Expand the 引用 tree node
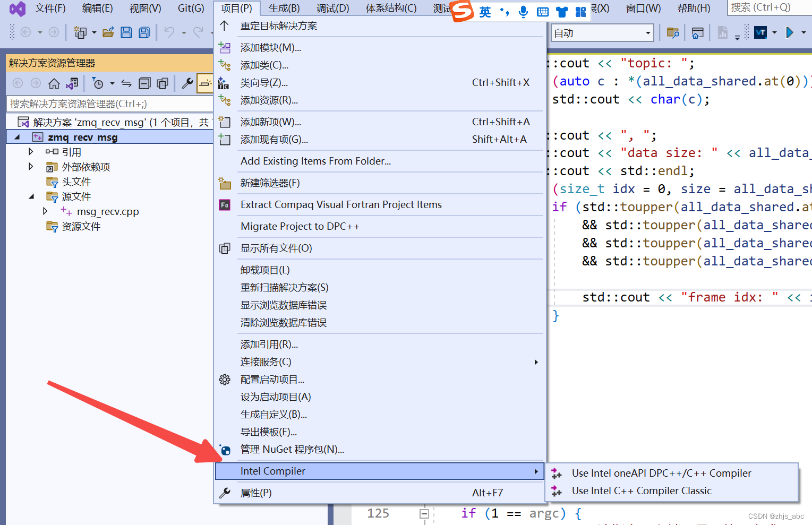Image resolution: width=812 pixels, height=525 pixels. coord(31,152)
